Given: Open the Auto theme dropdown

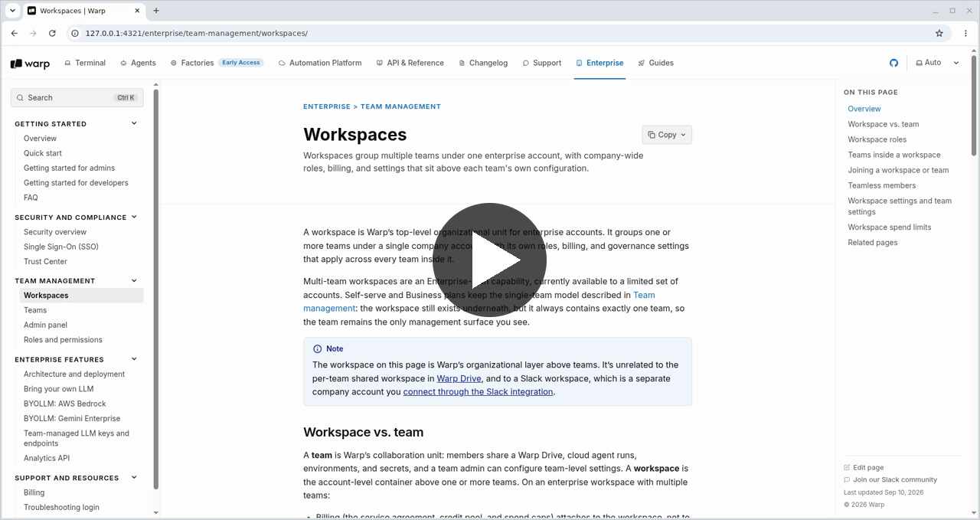Looking at the screenshot, I should pos(937,63).
